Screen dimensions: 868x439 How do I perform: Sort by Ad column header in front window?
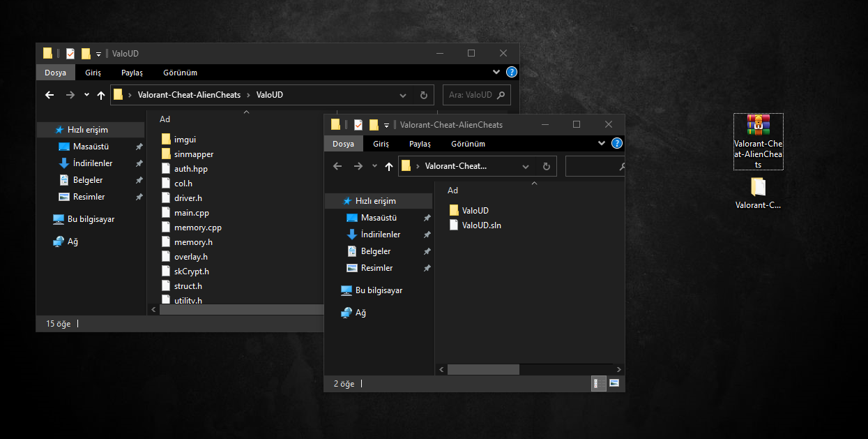452,191
